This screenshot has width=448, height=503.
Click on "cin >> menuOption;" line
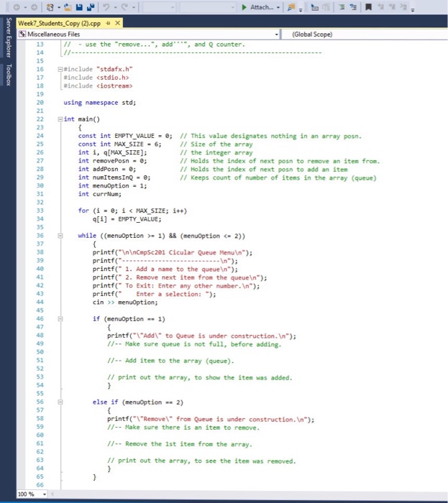click(x=125, y=303)
